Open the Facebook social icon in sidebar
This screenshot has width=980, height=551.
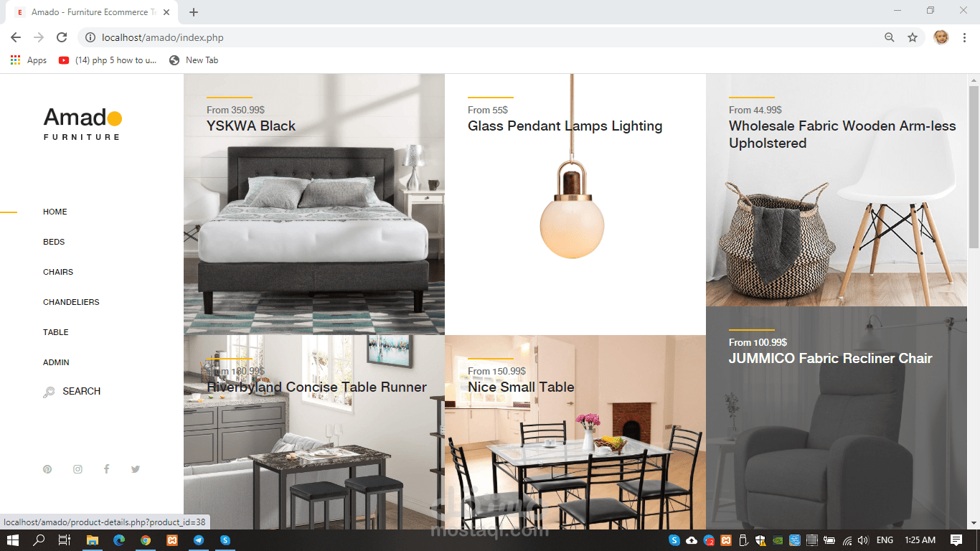(106, 469)
